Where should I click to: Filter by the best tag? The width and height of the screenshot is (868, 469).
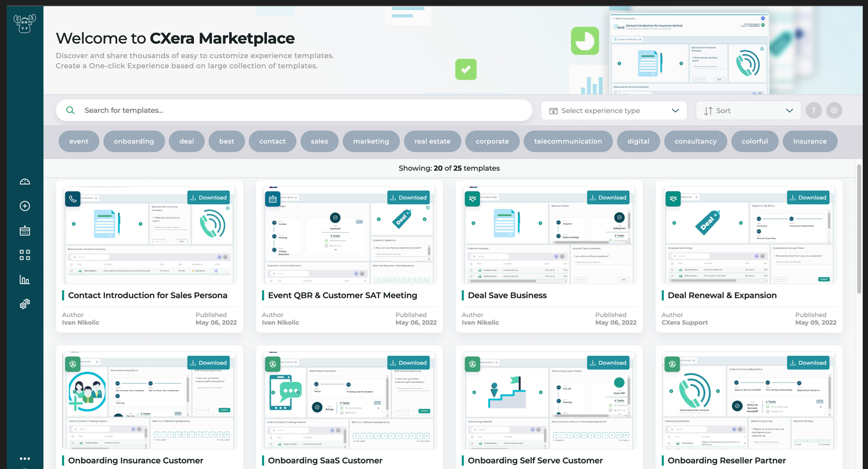(227, 142)
